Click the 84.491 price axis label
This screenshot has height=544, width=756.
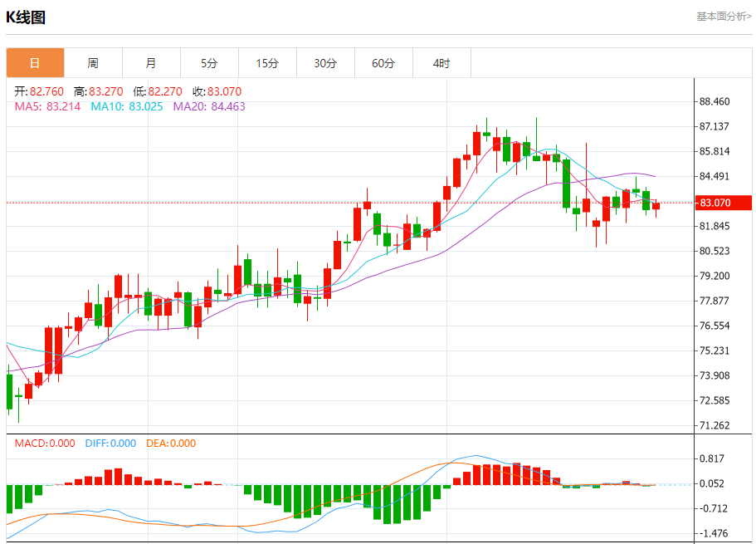pyautogui.click(x=715, y=176)
